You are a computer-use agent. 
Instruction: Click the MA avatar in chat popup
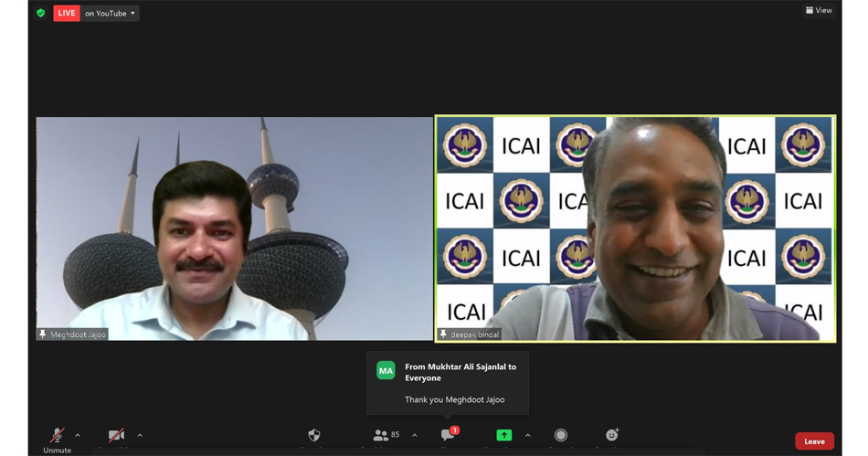(386, 370)
